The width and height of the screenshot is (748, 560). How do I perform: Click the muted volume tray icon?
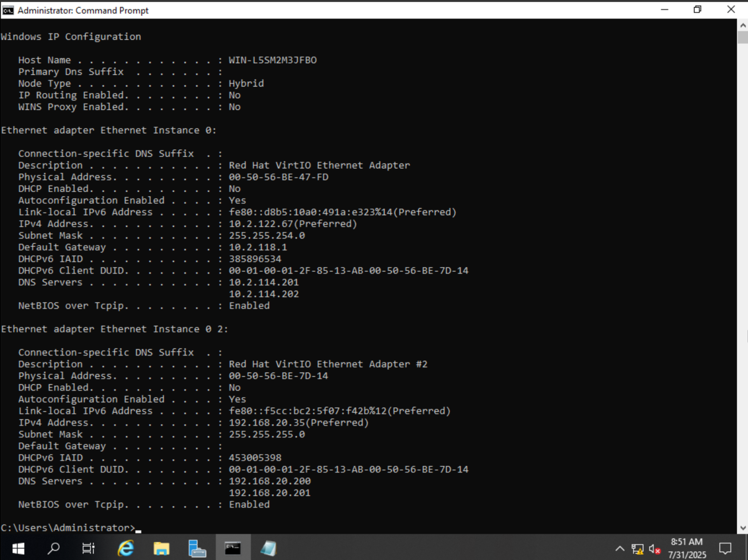click(x=654, y=549)
